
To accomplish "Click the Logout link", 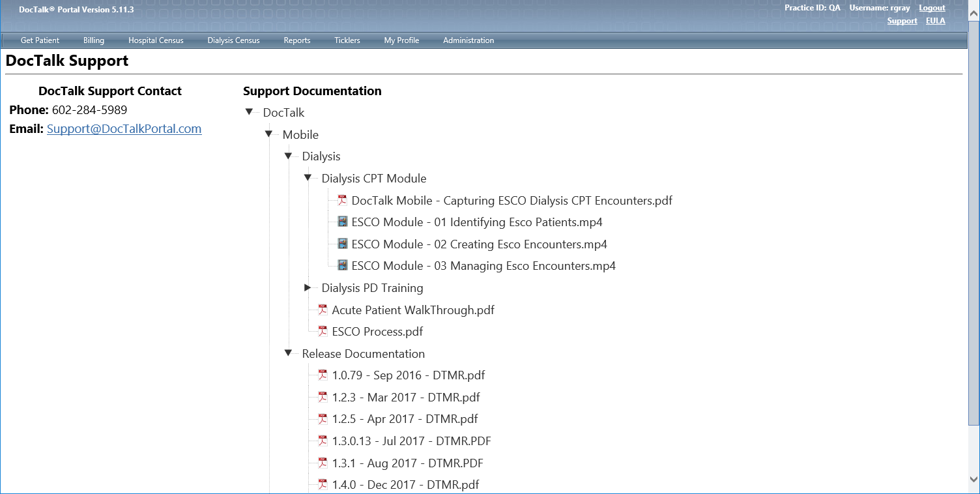I will click(x=932, y=8).
